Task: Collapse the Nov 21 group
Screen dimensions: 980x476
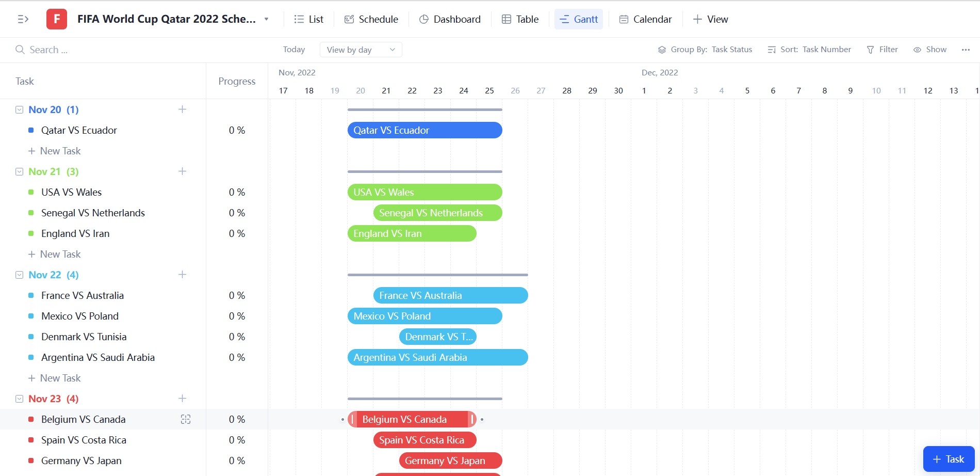Action: point(20,171)
